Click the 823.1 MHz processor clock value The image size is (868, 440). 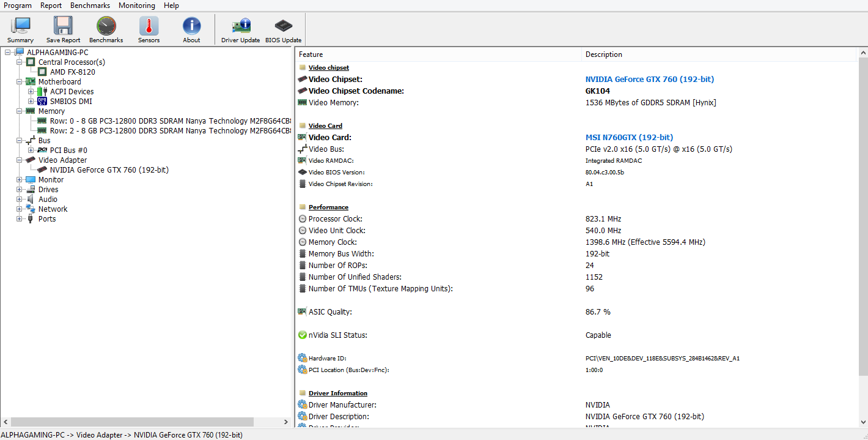point(603,218)
